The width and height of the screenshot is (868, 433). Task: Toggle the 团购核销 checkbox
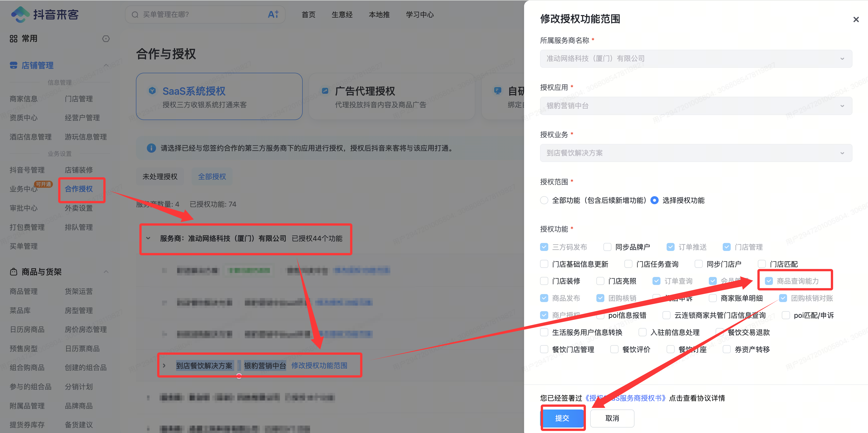coord(600,298)
